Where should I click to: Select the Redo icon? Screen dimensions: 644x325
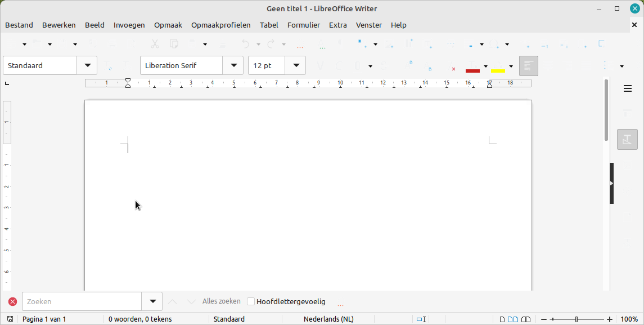click(270, 43)
